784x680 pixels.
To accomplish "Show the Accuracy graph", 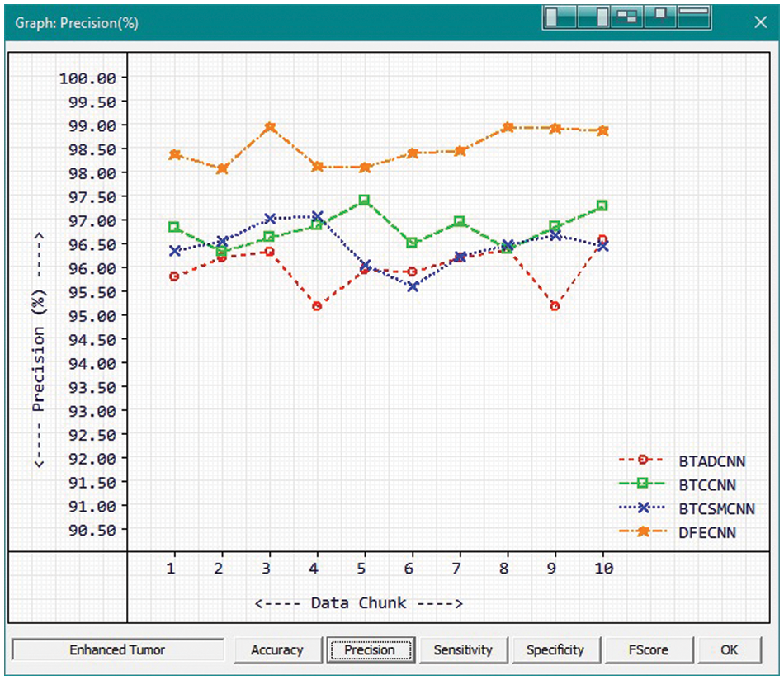I will pos(277,650).
